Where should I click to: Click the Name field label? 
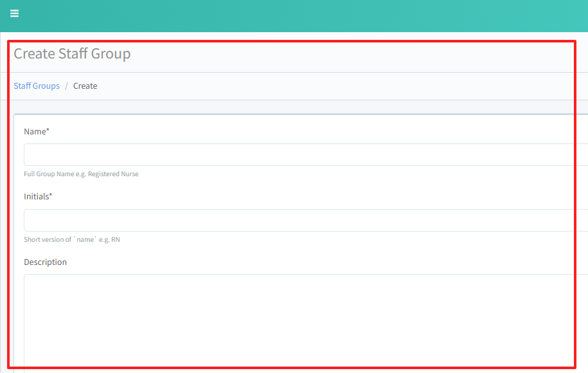tap(35, 132)
